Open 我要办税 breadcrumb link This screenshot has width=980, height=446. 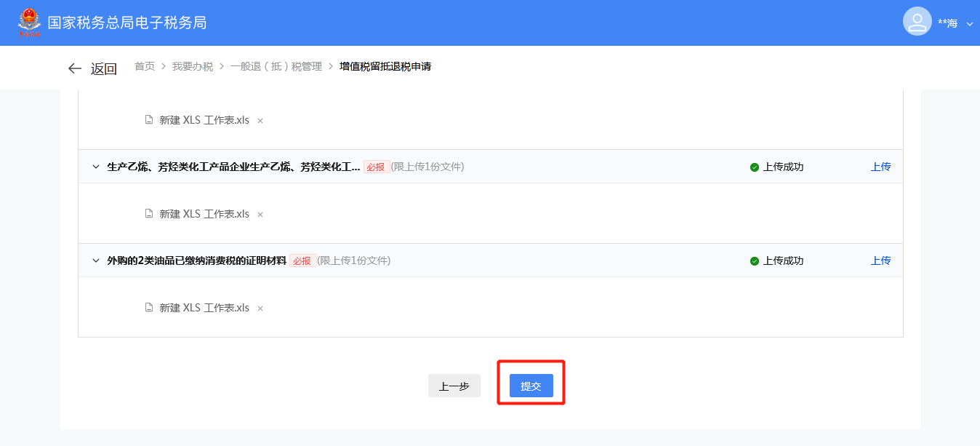click(x=193, y=67)
